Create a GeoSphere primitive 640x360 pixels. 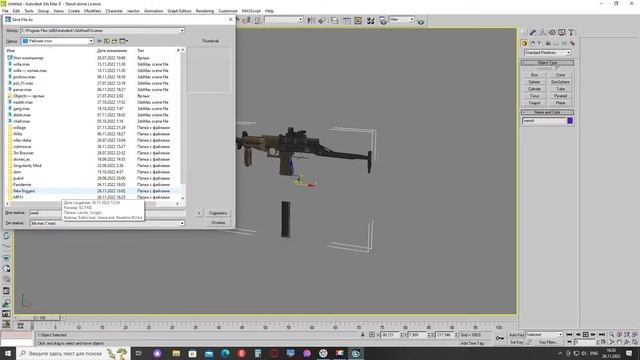tap(560, 82)
